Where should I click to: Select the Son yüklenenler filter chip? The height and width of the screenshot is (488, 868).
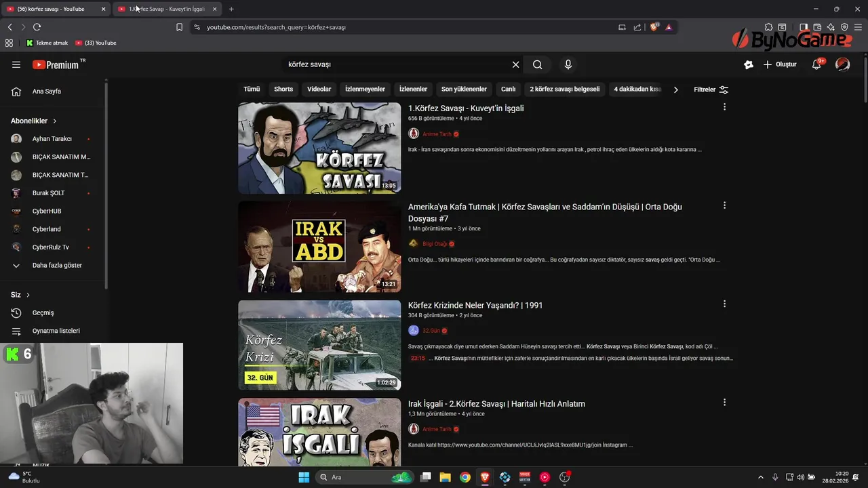(464, 89)
